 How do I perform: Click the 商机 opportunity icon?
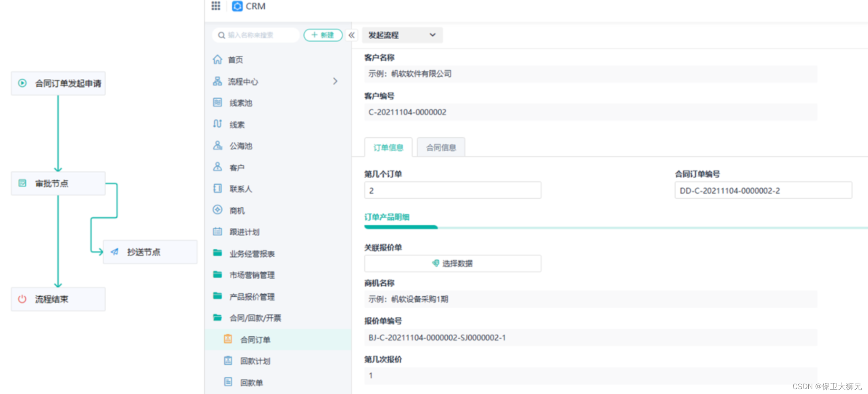217,210
